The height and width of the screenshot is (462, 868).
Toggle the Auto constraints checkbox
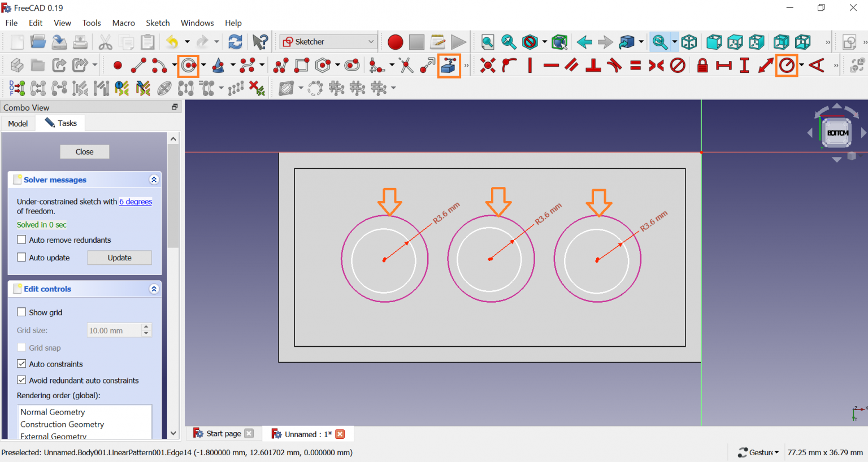pos(22,364)
